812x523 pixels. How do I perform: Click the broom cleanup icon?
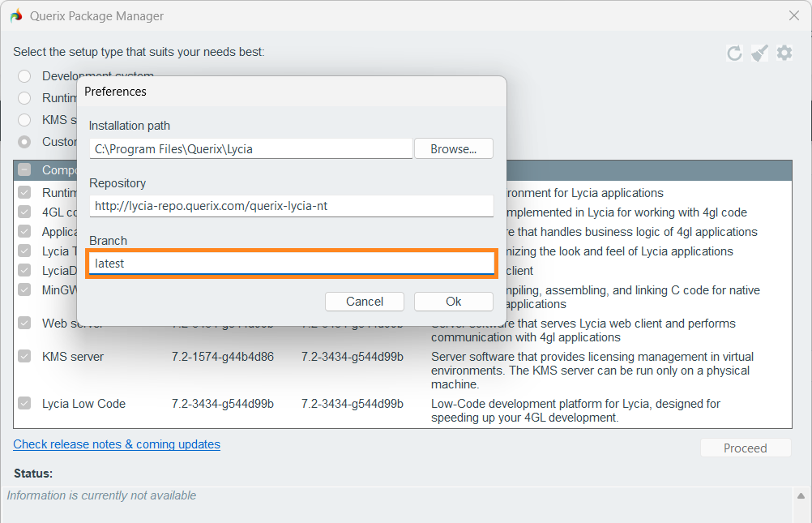[759, 54]
